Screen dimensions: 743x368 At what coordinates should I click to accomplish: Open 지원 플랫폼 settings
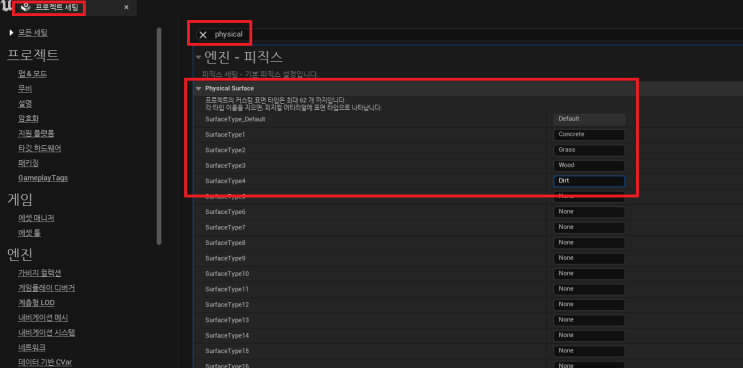coord(36,134)
